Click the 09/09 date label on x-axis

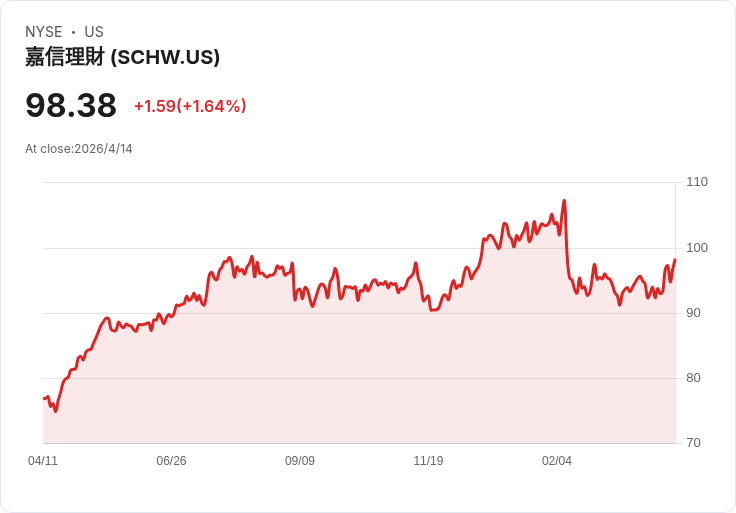point(299,461)
